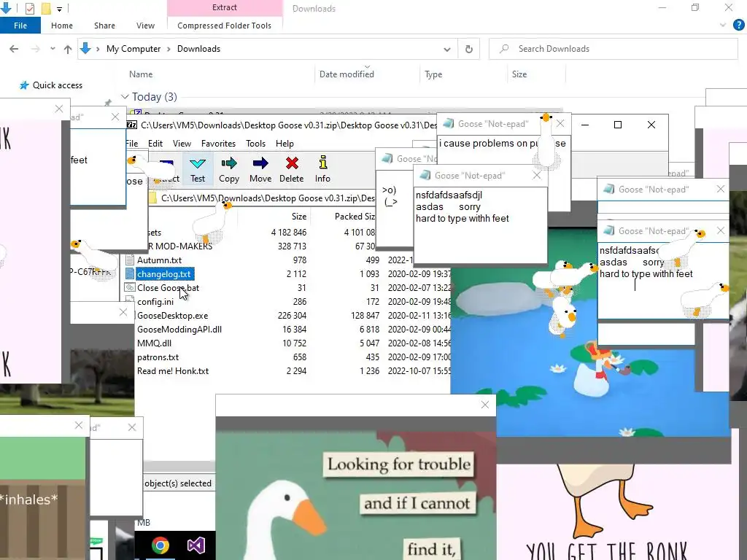Close the 'Looking for trouble' meme window
The height and width of the screenshot is (560, 747).
(x=485, y=405)
